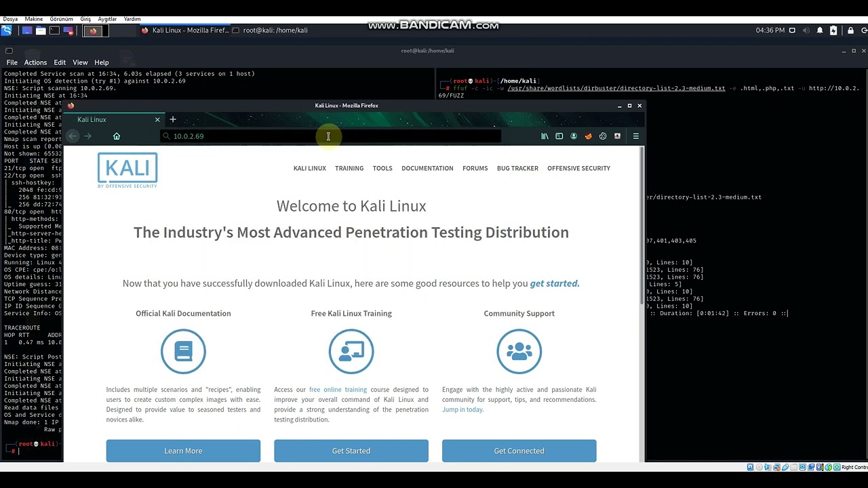The image size is (868, 488).
Task: Open the network display panel icon
Action: click(792, 30)
